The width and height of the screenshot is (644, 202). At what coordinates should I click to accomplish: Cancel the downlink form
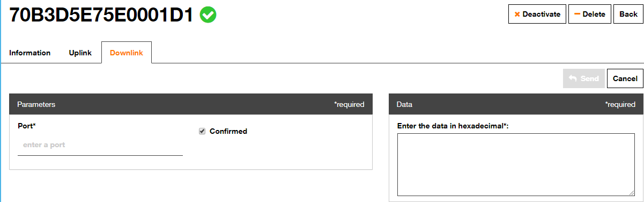(x=625, y=78)
